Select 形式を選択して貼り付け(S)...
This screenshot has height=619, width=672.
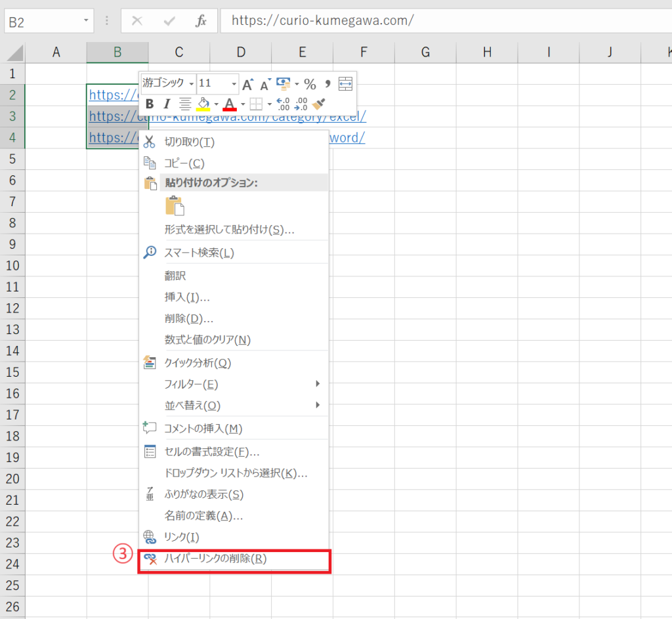(x=234, y=230)
